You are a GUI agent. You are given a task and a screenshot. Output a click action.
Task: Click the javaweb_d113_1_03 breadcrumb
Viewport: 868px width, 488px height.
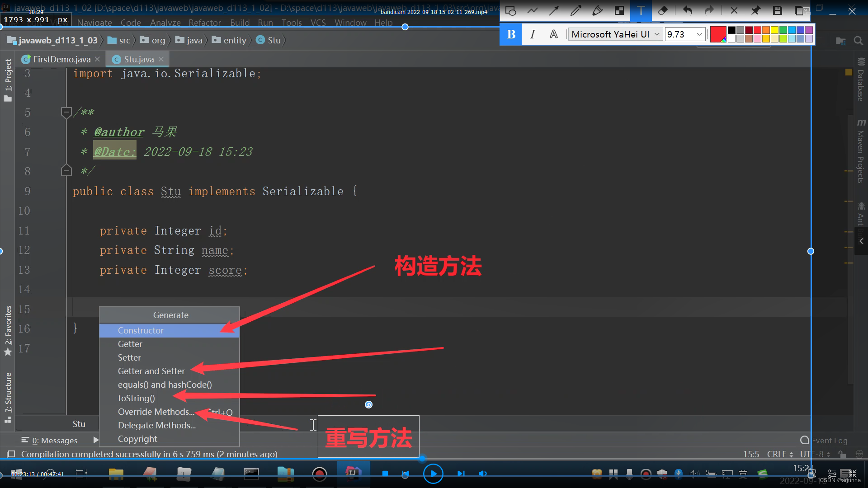[x=52, y=40]
